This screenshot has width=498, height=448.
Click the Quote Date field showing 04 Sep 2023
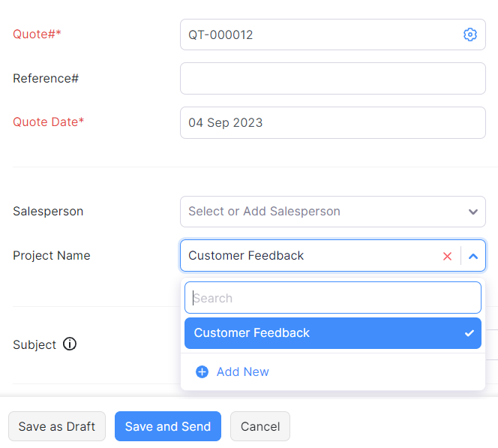(333, 122)
